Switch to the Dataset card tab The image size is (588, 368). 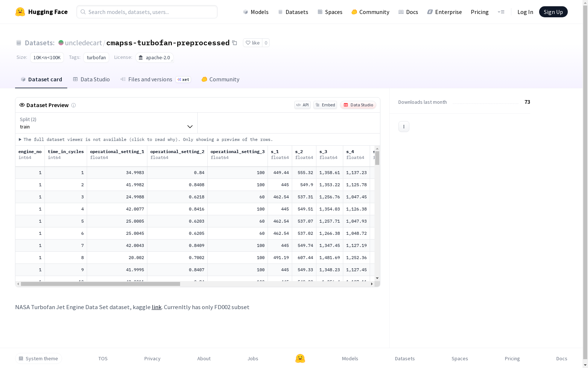click(41, 79)
